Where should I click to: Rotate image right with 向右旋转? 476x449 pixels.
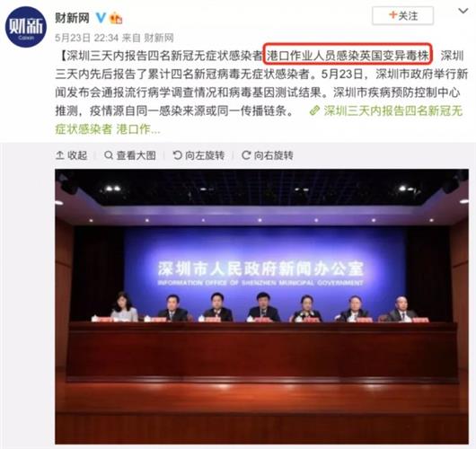(x=268, y=155)
